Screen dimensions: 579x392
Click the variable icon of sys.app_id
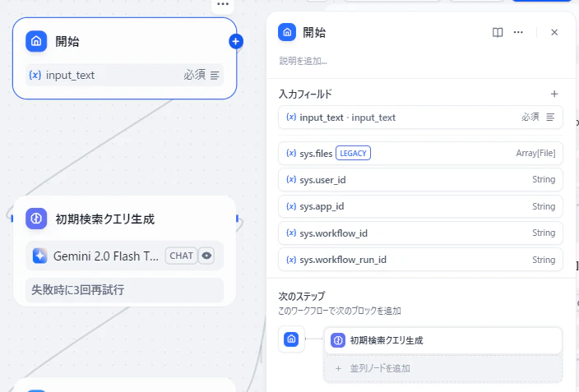[291, 206]
